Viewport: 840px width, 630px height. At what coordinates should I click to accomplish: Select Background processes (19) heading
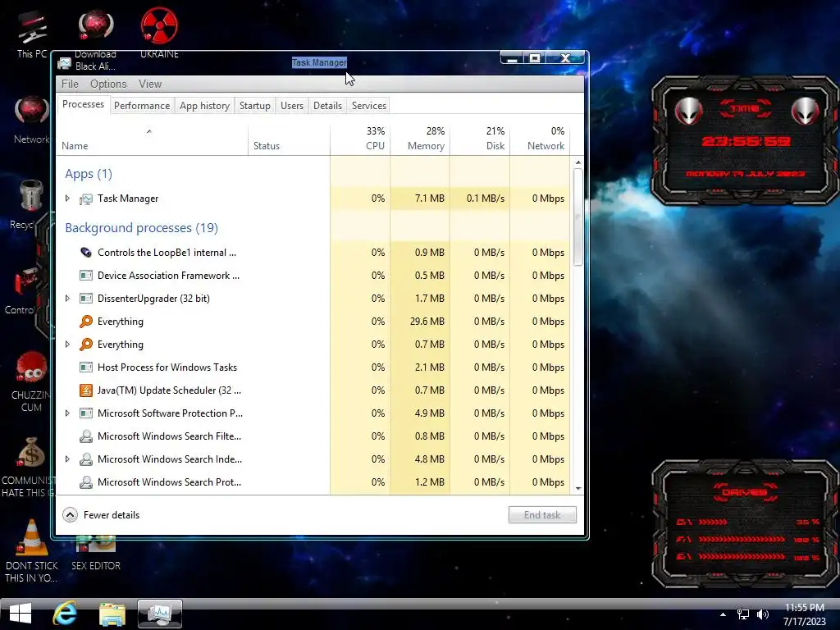tap(141, 228)
